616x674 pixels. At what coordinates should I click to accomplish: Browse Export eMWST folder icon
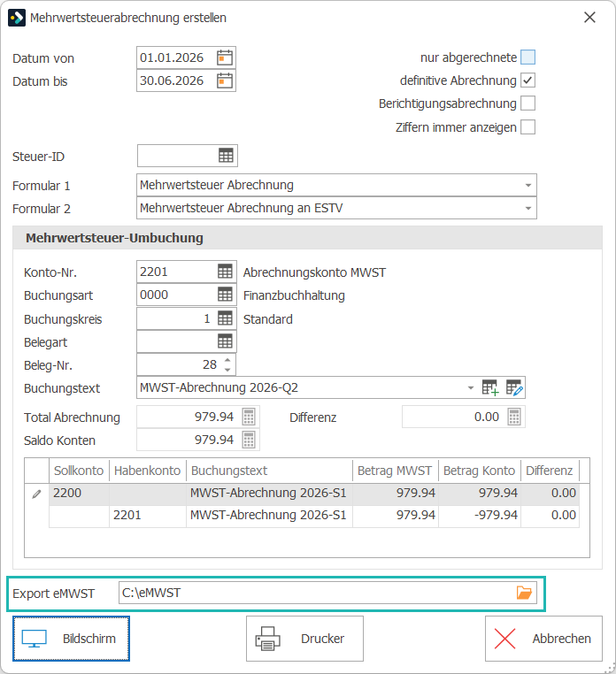[x=524, y=593]
